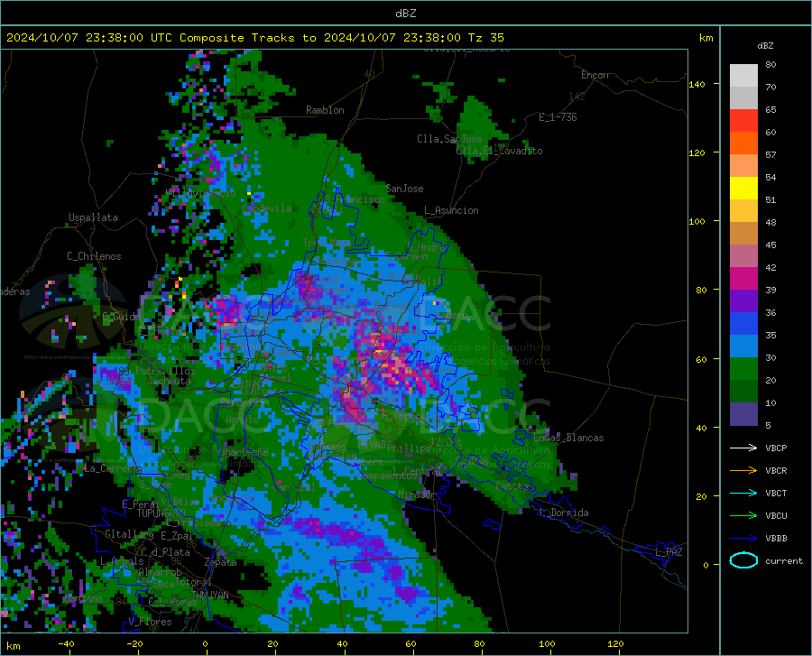Select the light gray 70-80 dBZ swatch
This screenshot has width=812, height=656.
(x=743, y=76)
